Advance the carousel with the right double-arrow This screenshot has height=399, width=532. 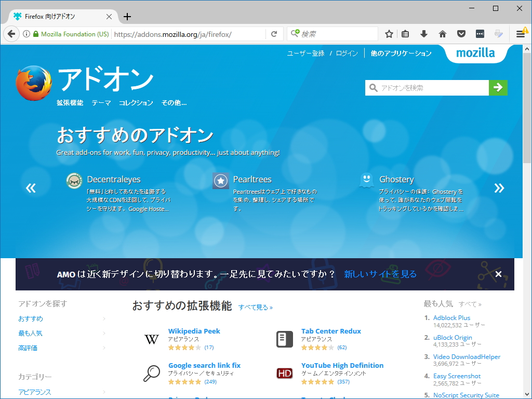499,188
